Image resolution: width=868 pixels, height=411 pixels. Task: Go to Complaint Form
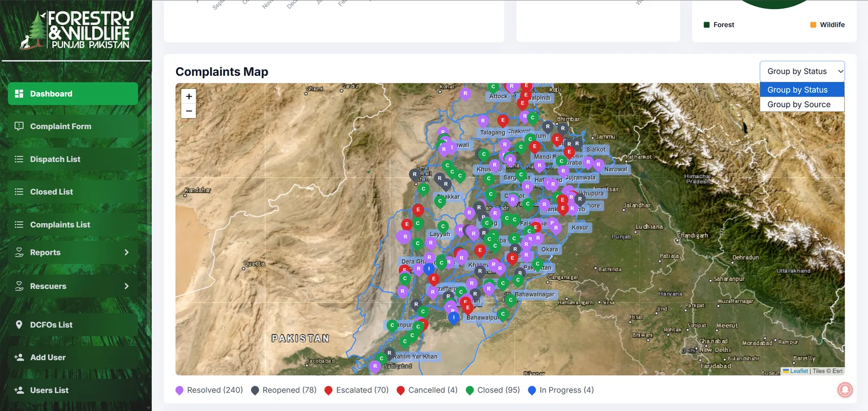(x=73, y=126)
